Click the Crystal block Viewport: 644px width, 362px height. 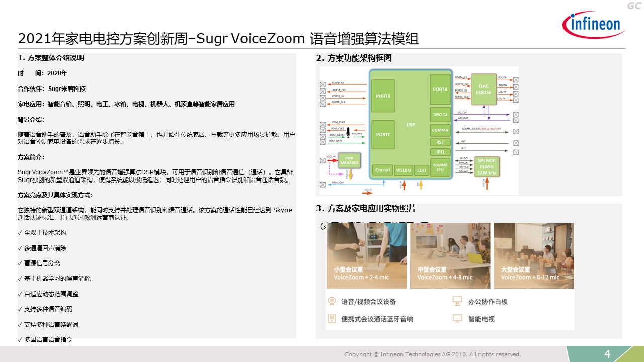point(382,170)
